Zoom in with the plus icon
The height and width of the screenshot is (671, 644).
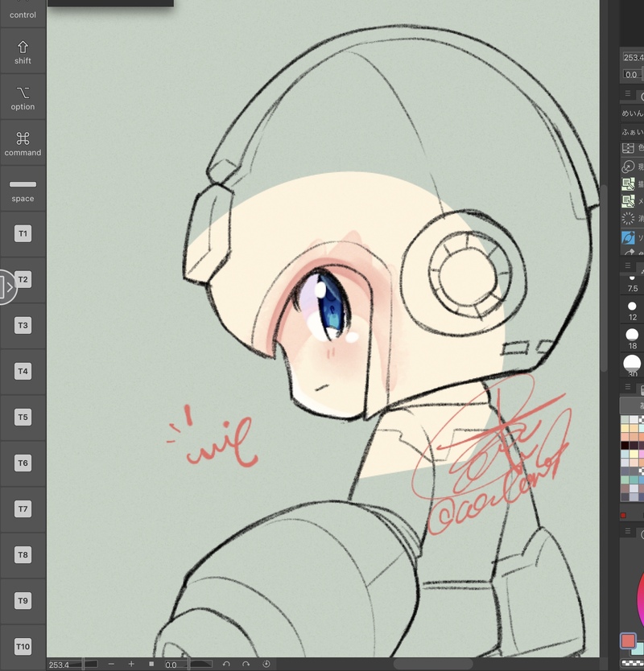(131, 664)
